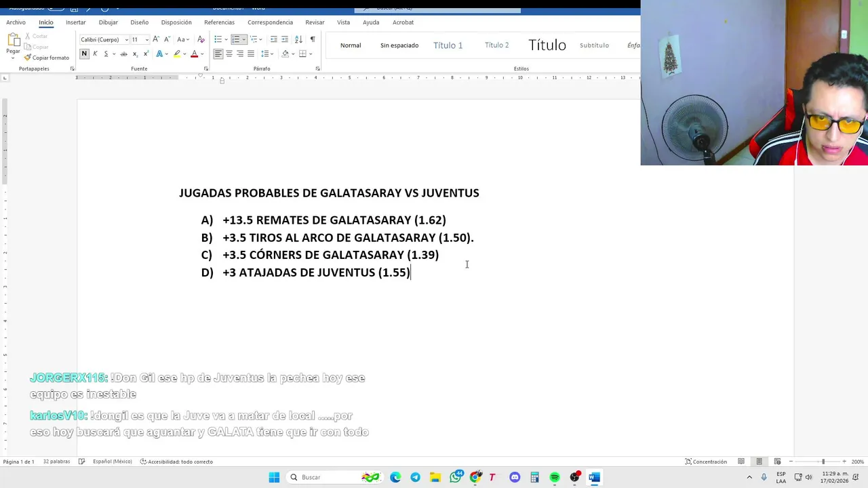Toggle strikethrough formatting
Screen dimensions: 868x488
(x=123, y=54)
